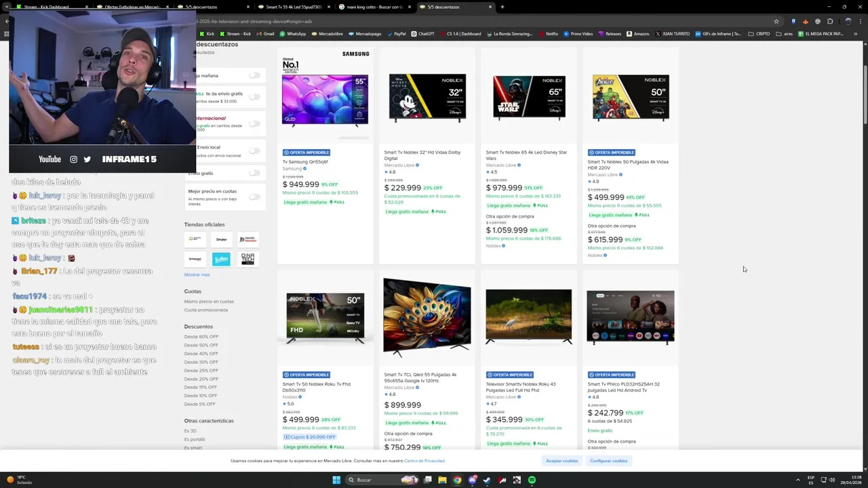Open the CRIPTO bookmarks folder

point(759,33)
